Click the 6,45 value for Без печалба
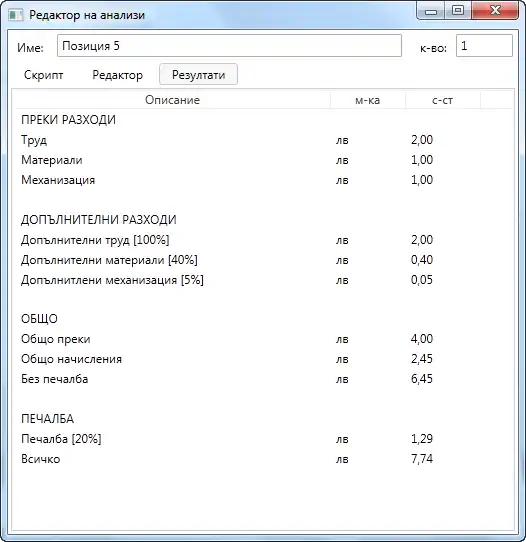526x542 pixels. tap(422, 379)
